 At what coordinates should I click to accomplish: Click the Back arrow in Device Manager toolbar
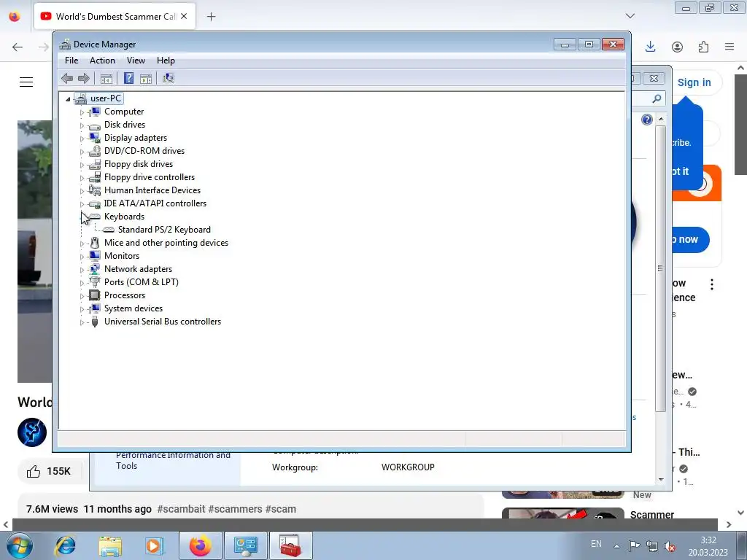click(x=67, y=78)
